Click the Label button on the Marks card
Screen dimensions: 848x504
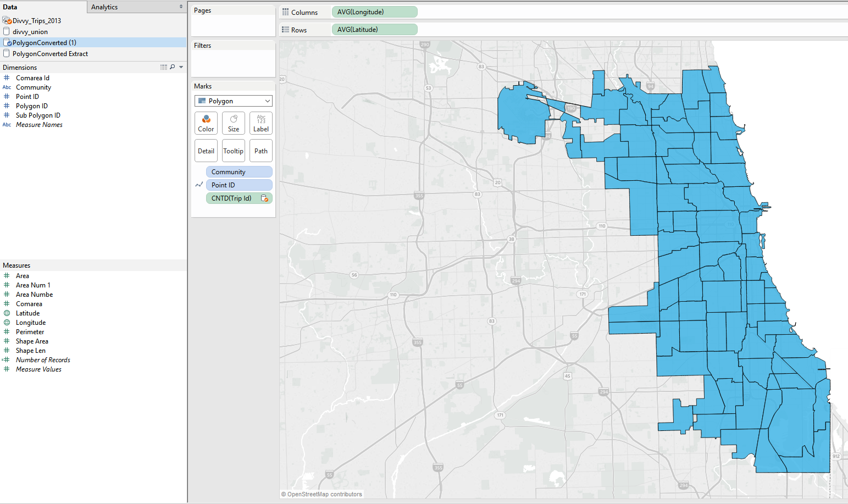coord(261,123)
